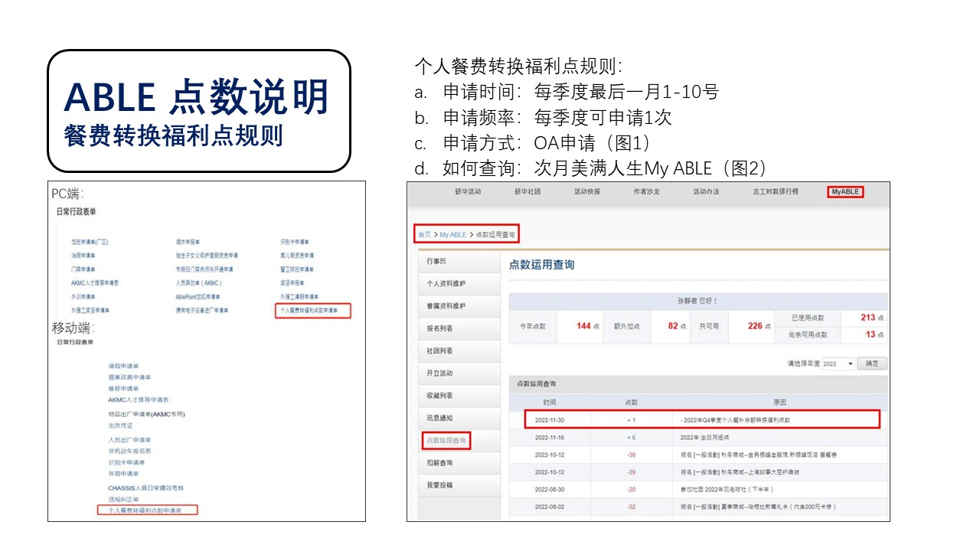Viewport: 980px width, 551px height.
Task: Open the 研华社团 navigation tab
Action: tap(528, 191)
